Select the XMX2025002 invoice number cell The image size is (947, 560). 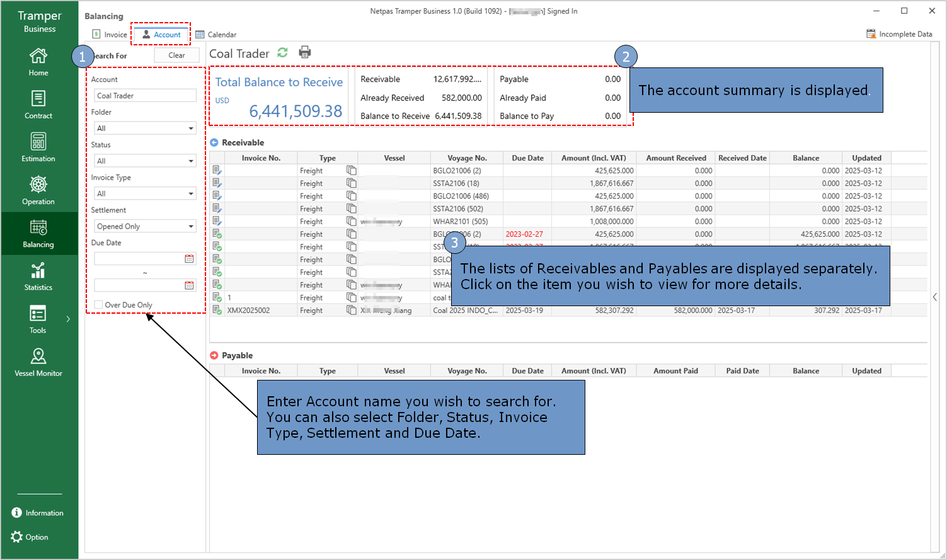[x=261, y=311]
